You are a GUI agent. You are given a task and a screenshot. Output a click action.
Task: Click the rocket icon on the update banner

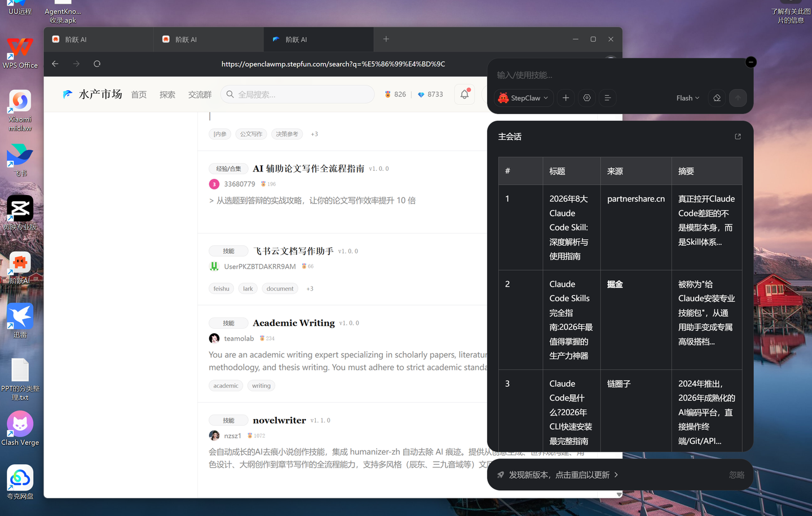[500, 475]
